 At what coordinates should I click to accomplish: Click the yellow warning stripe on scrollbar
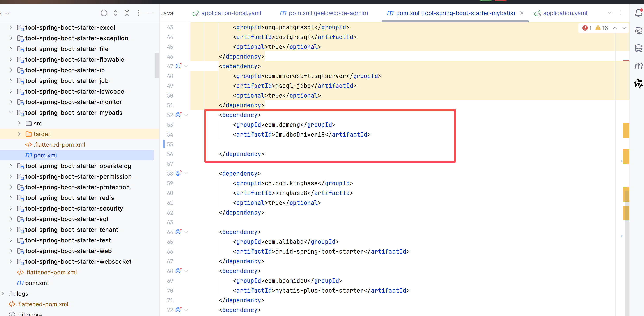click(626, 131)
